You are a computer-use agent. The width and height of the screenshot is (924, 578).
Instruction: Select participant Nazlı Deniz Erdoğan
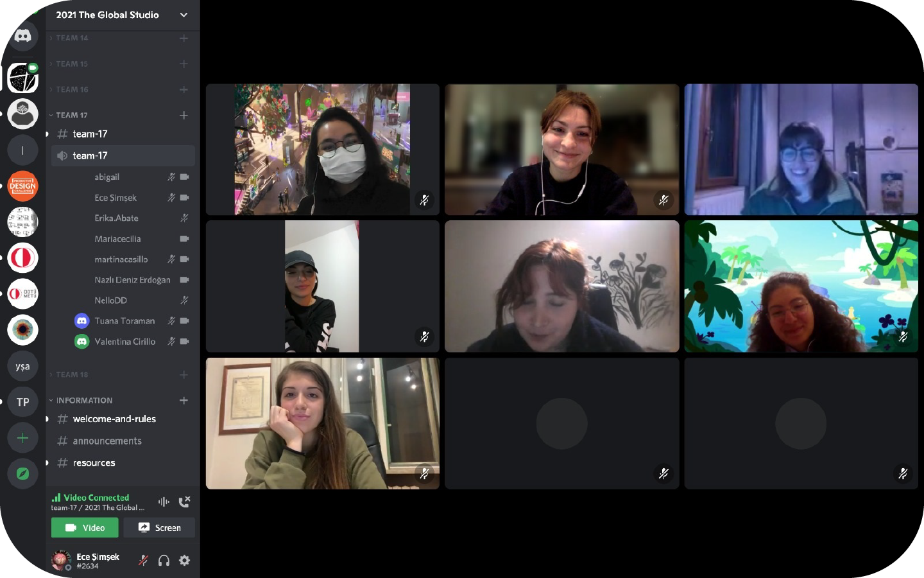pyautogui.click(x=132, y=280)
